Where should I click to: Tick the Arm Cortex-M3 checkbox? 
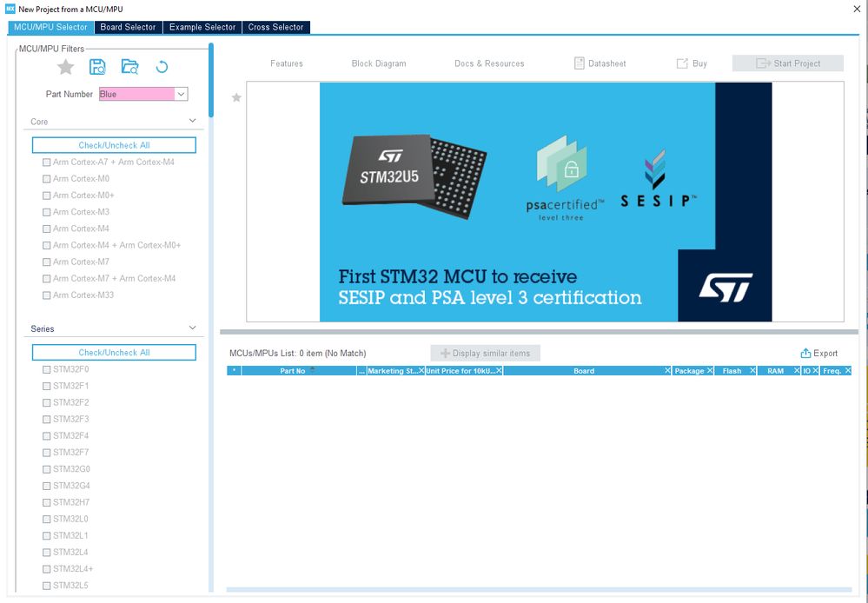(x=47, y=212)
